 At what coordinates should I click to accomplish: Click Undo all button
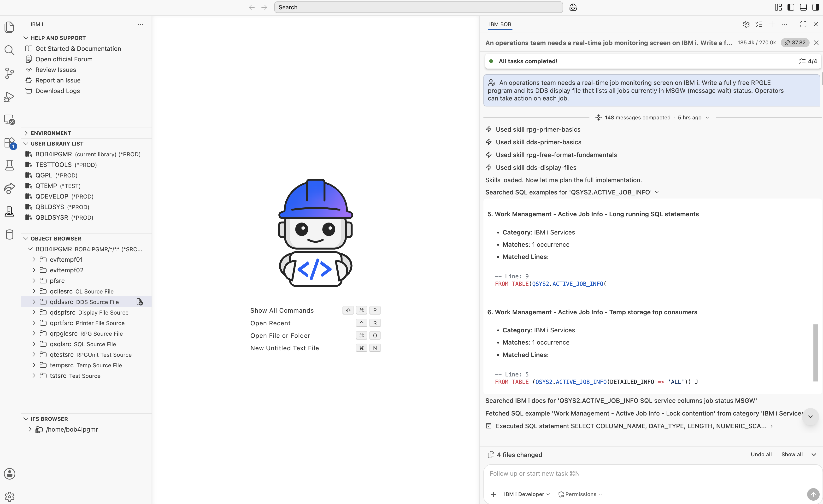pyautogui.click(x=761, y=455)
